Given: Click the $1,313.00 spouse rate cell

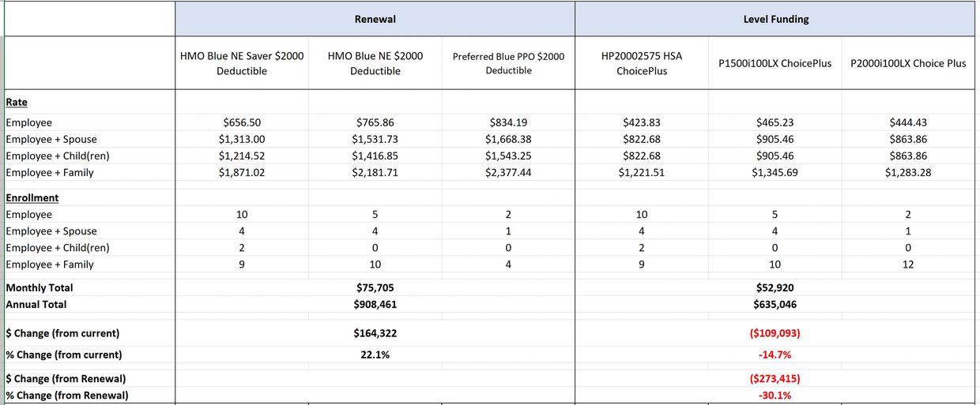Looking at the screenshot, I should click(x=242, y=139).
